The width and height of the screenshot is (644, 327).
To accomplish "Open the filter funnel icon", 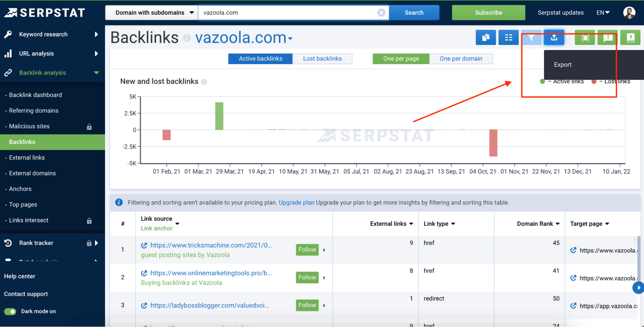I will coord(531,38).
